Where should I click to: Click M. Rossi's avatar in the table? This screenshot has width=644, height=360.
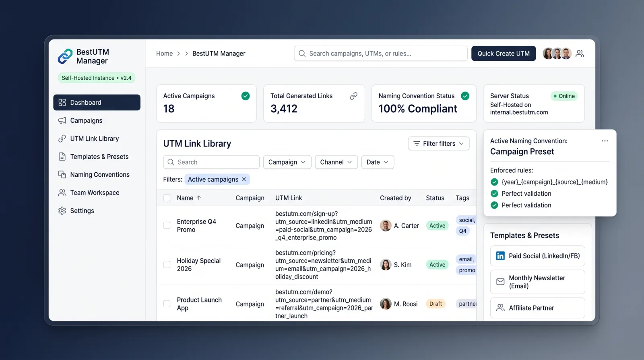click(386, 304)
